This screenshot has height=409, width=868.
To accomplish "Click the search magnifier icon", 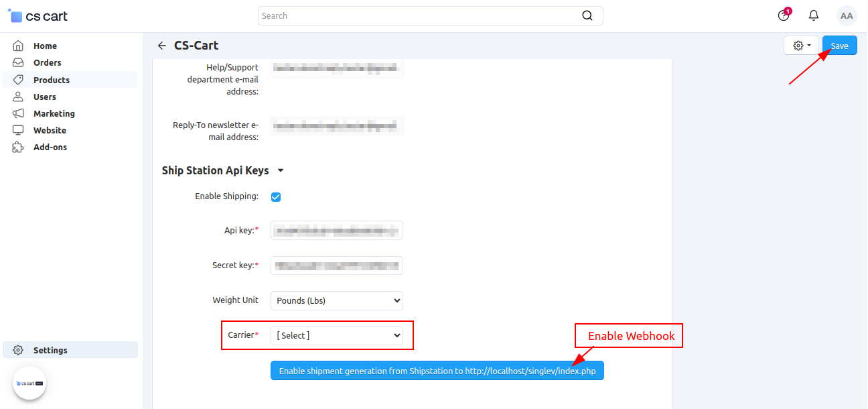I will (587, 15).
